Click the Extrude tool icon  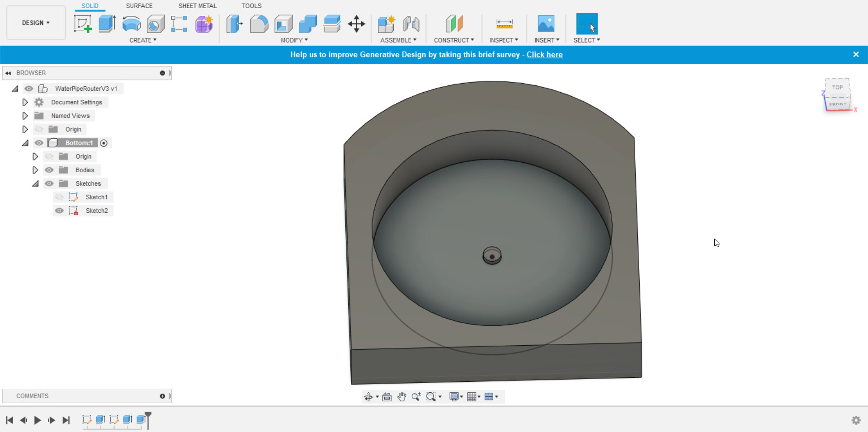(107, 23)
